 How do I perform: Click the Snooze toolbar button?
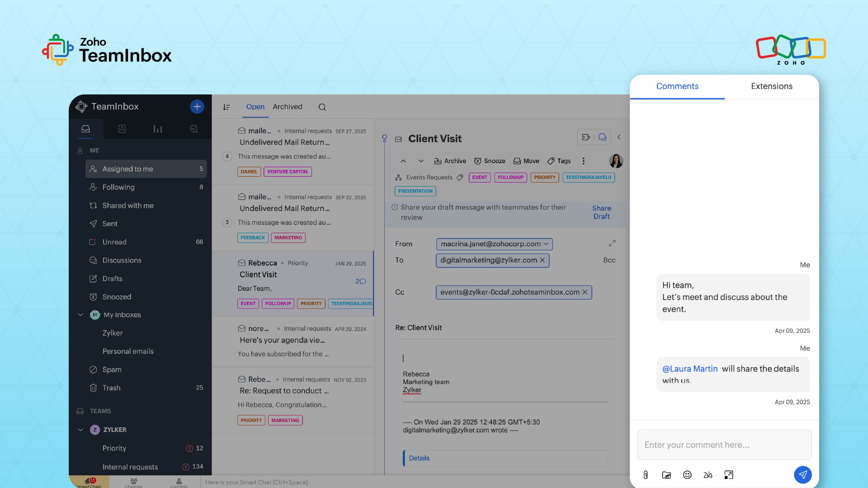pyautogui.click(x=490, y=161)
